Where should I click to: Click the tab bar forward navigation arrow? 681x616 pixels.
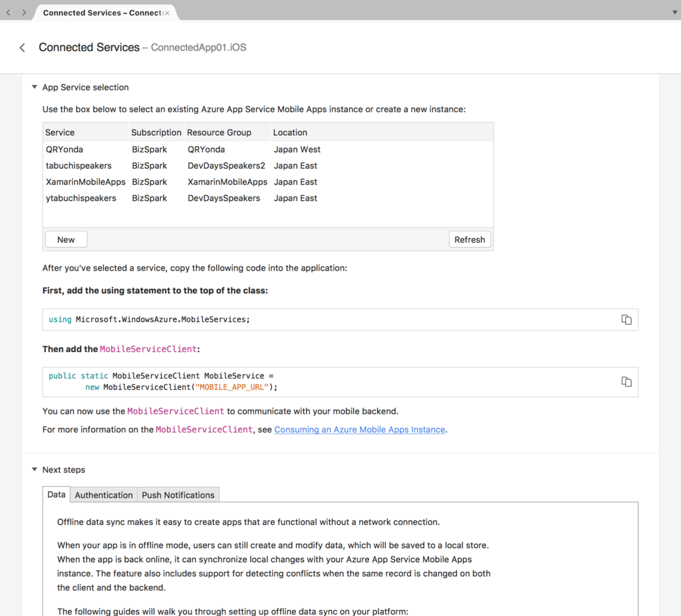[x=24, y=13]
